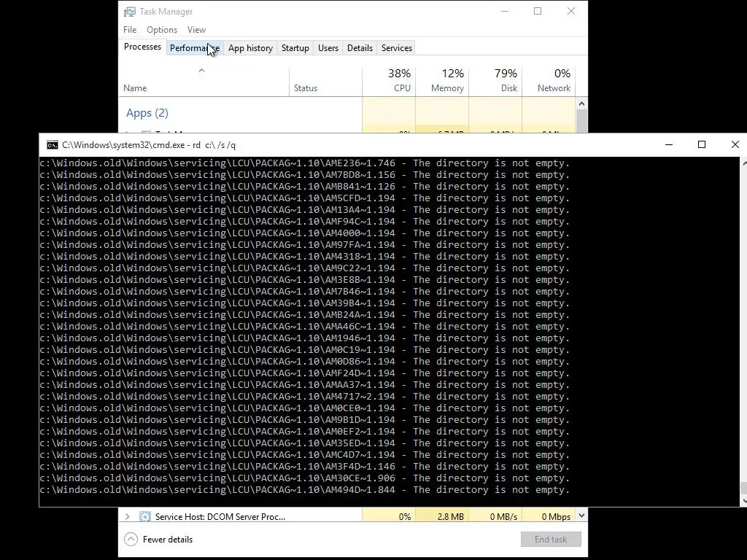Maximize the cmd.exe window
The image size is (747, 560).
702,145
